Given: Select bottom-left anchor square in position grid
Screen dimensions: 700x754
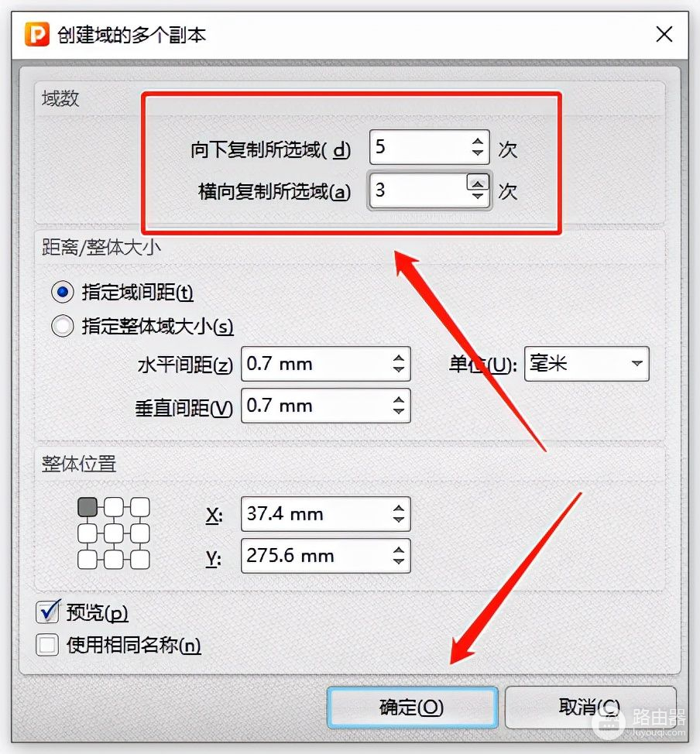Looking at the screenshot, I should tap(87, 559).
